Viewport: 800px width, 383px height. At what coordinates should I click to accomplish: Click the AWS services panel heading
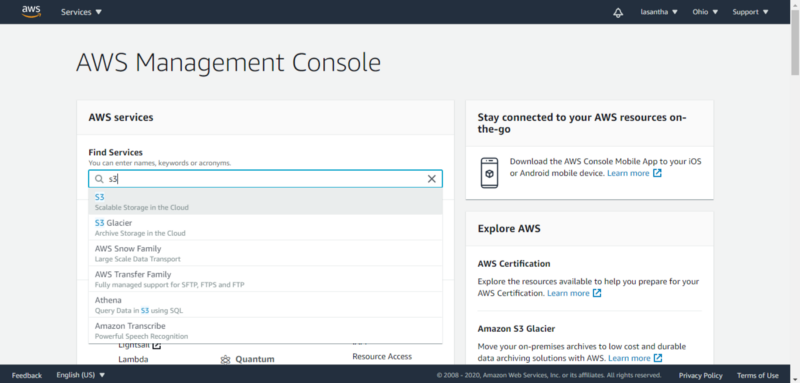(x=121, y=117)
